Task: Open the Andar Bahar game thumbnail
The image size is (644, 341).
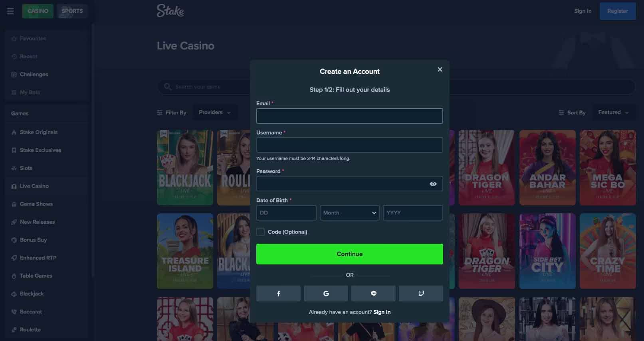Action: point(547,168)
